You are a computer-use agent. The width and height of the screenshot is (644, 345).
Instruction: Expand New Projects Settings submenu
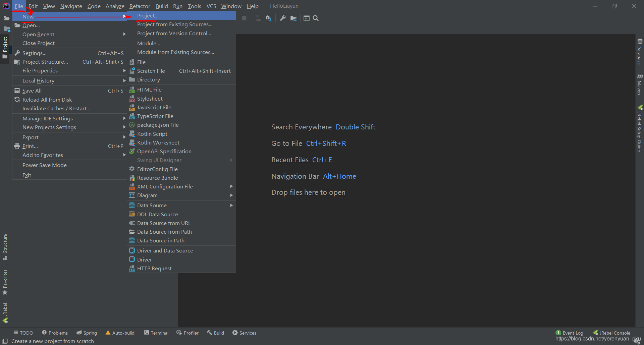(x=69, y=127)
